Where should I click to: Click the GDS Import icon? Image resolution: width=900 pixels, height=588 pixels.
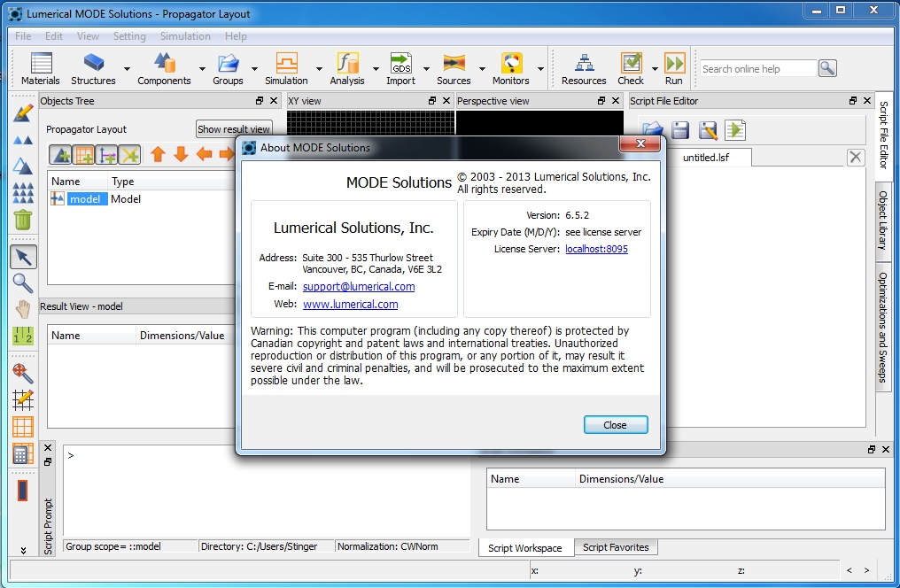coord(400,63)
